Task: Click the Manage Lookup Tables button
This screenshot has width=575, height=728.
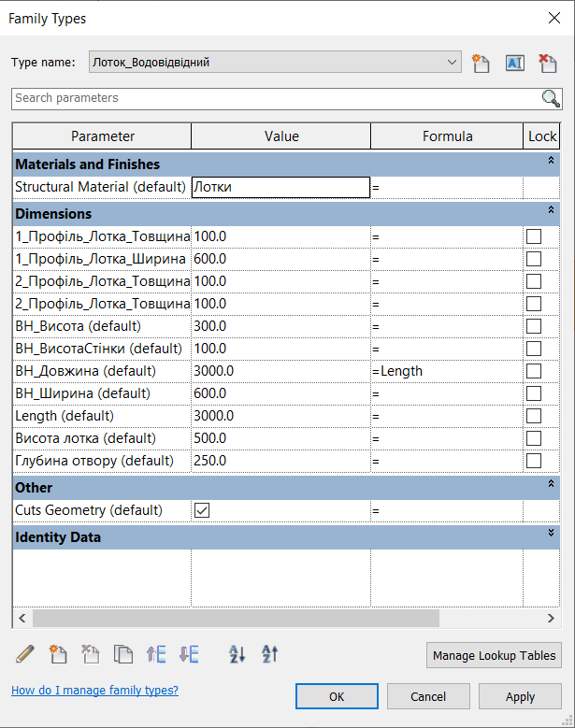Action: pyautogui.click(x=494, y=656)
